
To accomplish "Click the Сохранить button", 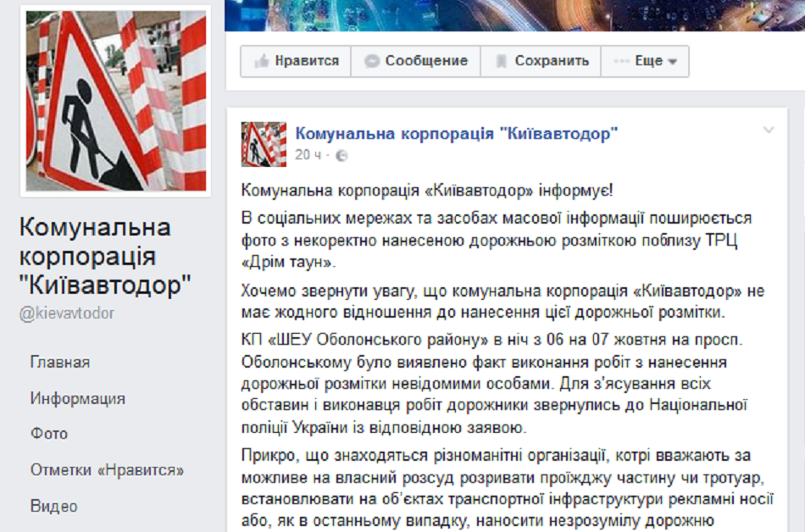I will pos(541,62).
